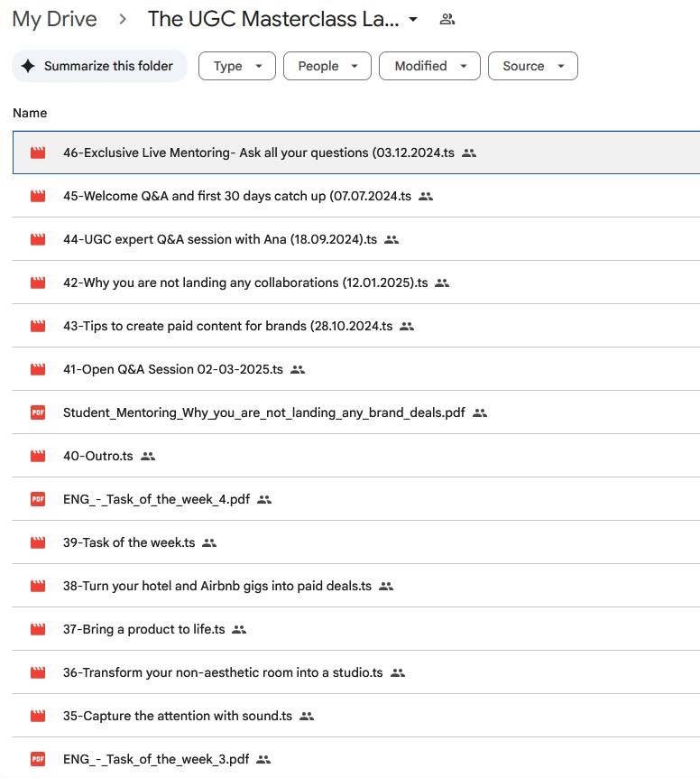This screenshot has width=700, height=778.
Task: Click the video icon for 37-Bring a product to life.ts
Action: [38, 629]
